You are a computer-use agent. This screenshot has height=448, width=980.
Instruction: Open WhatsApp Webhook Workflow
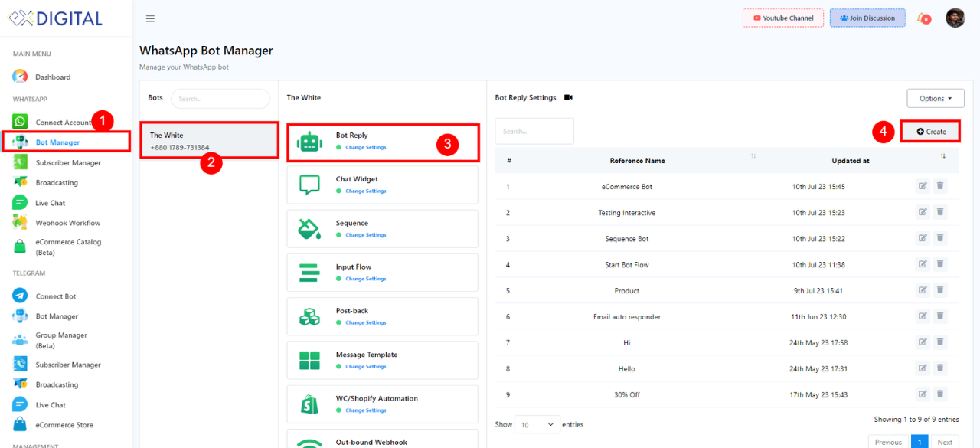67,223
